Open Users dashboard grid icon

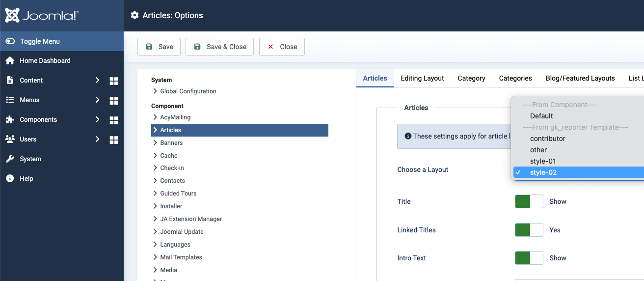[x=114, y=140]
